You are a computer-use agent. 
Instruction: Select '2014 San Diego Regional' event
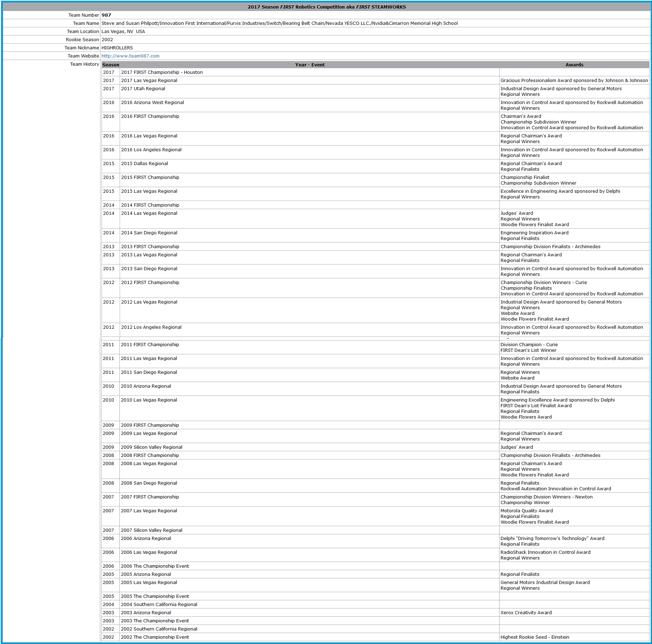click(x=149, y=233)
